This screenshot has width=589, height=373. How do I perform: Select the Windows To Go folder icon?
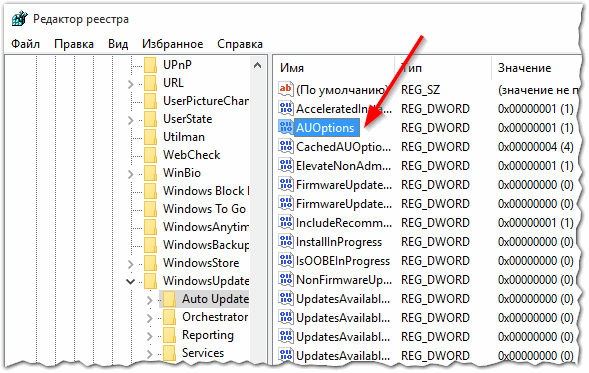pos(150,209)
